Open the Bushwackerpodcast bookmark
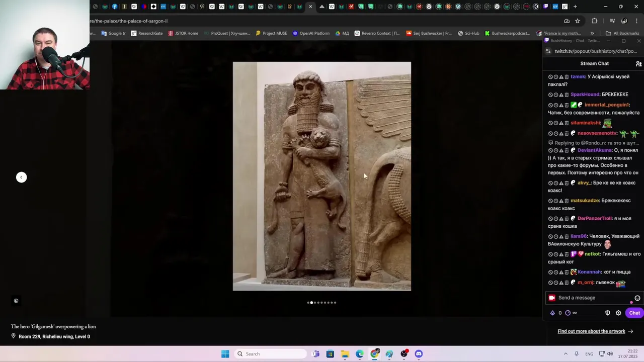Viewport: 644px width, 362px height. click(x=507, y=33)
